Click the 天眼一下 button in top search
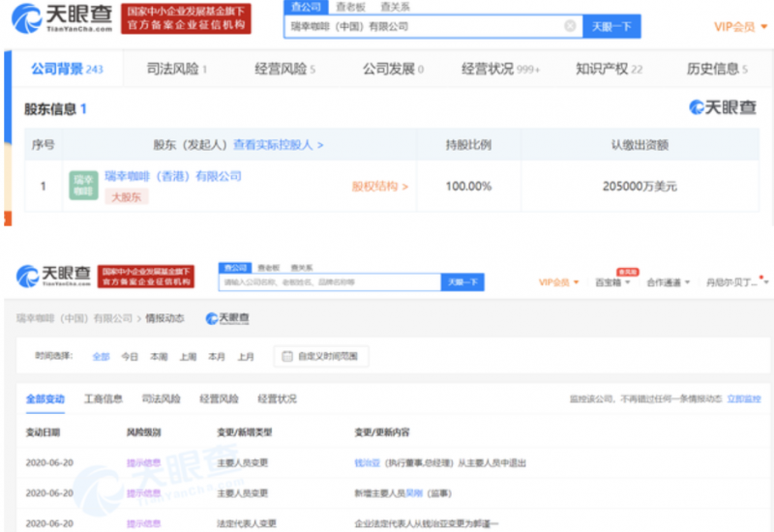This screenshot has width=774, height=532. coord(611,26)
